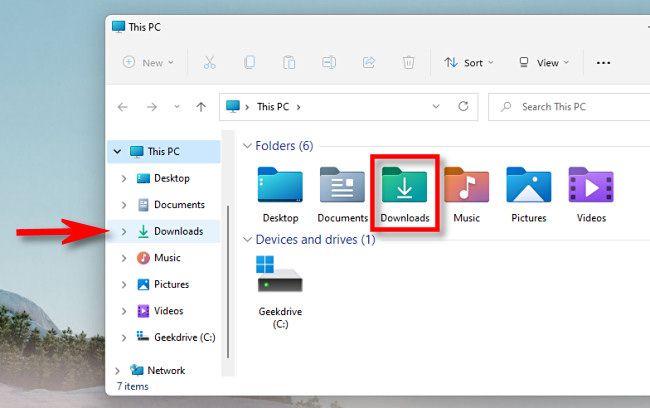Collapse the Devices and drives group
The width and height of the screenshot is (650, 408).
click(x=247, y=240)
